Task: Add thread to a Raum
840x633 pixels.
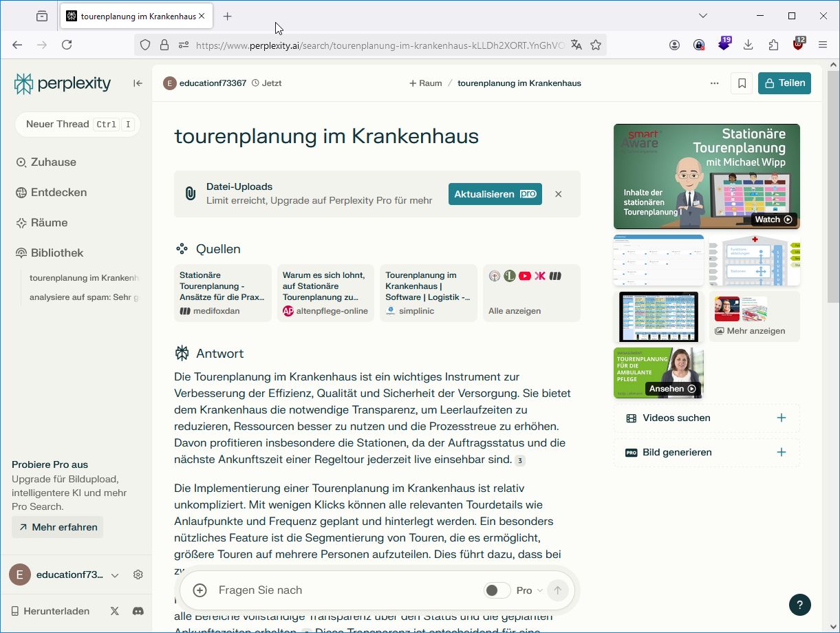Action: tap(425, 83)
